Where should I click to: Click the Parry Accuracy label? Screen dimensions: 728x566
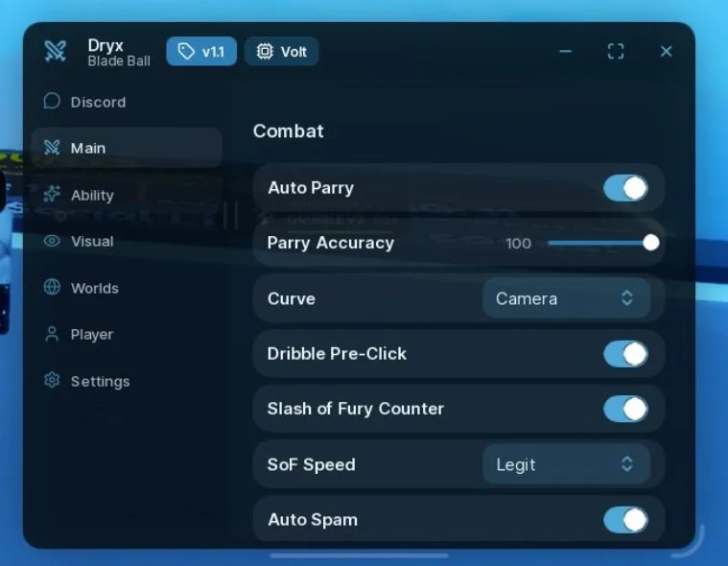(331, 243)
